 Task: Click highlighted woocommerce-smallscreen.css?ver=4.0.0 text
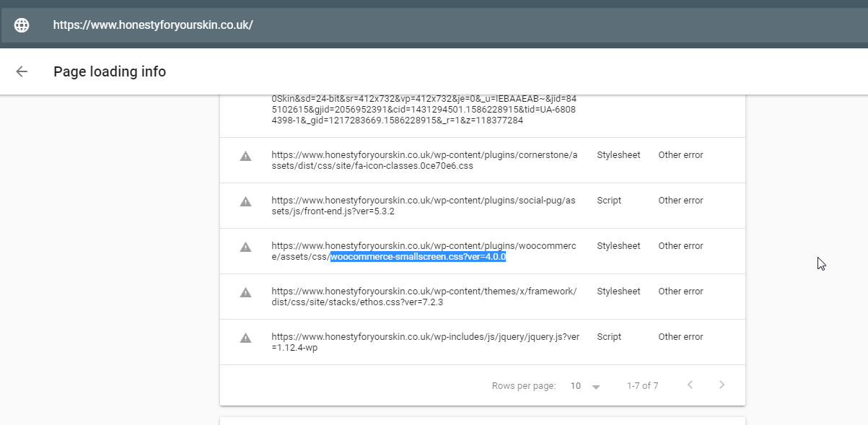click(x=418, y=257)
